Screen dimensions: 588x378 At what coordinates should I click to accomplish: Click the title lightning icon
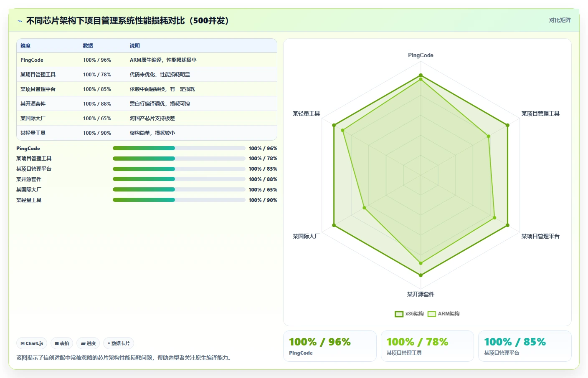click(20, 21)
